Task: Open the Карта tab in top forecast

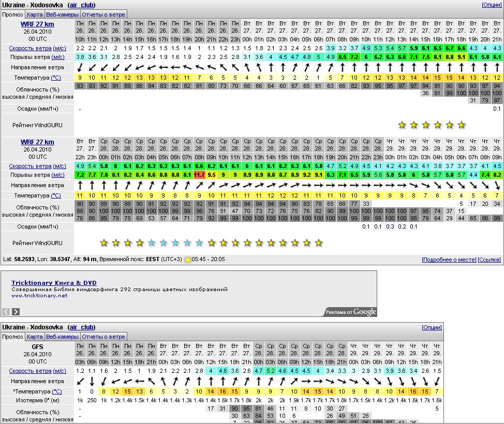Action: [x=35, y=14]
